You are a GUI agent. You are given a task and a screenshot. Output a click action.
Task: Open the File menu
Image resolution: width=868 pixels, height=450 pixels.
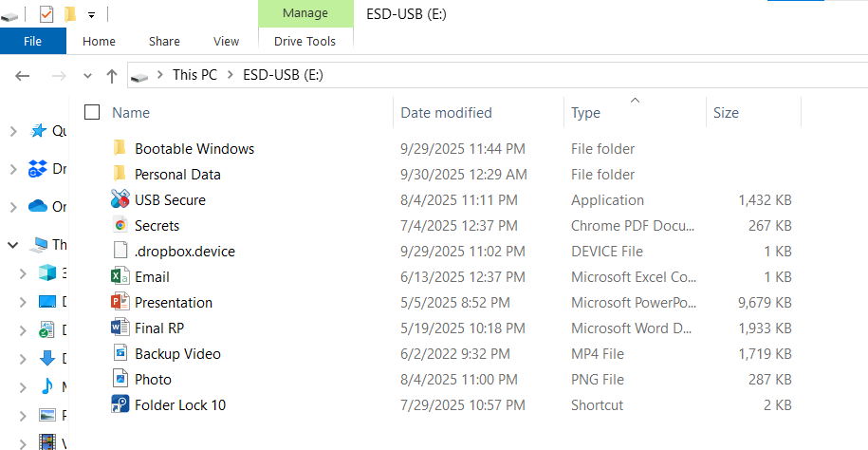(x=32, y=41)
